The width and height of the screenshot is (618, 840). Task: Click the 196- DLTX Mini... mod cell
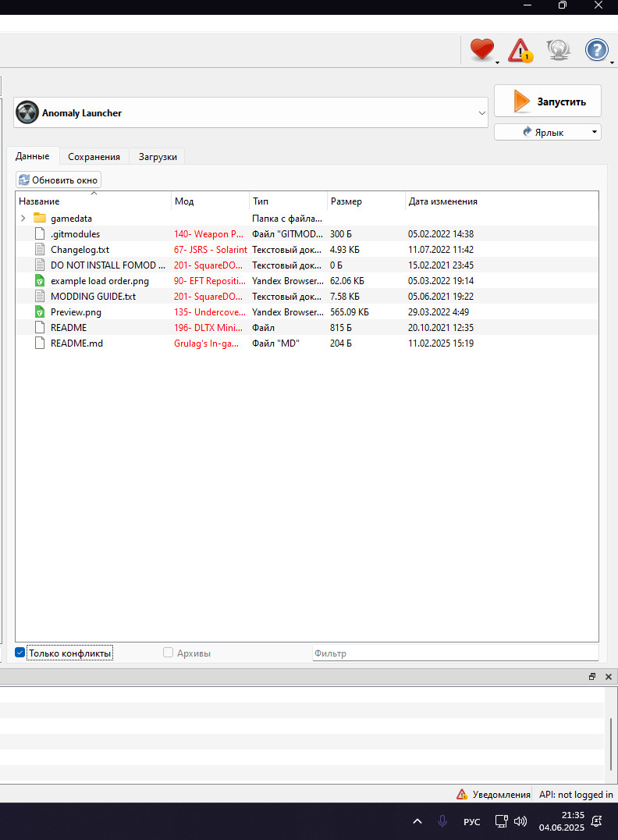(208, 327)
